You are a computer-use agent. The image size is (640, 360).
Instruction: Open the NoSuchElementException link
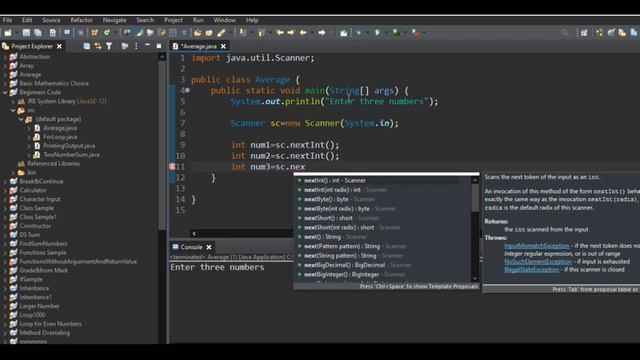tap(538, 262)
